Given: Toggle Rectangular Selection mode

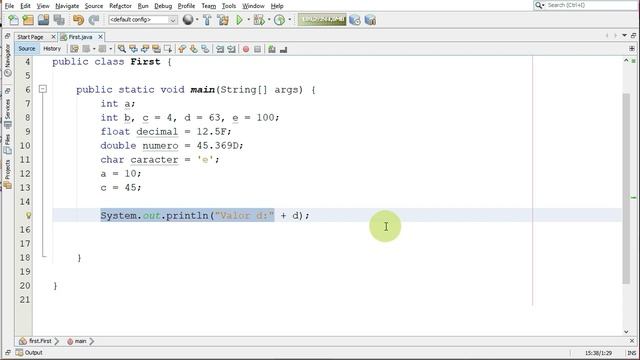Looking at the screenshot, I should click(x=168, y=49).
